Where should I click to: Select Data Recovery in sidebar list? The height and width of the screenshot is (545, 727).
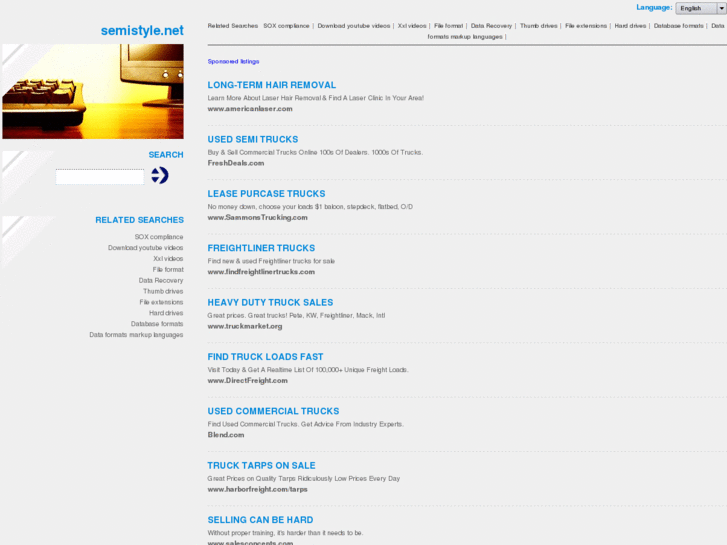point(161,281)
